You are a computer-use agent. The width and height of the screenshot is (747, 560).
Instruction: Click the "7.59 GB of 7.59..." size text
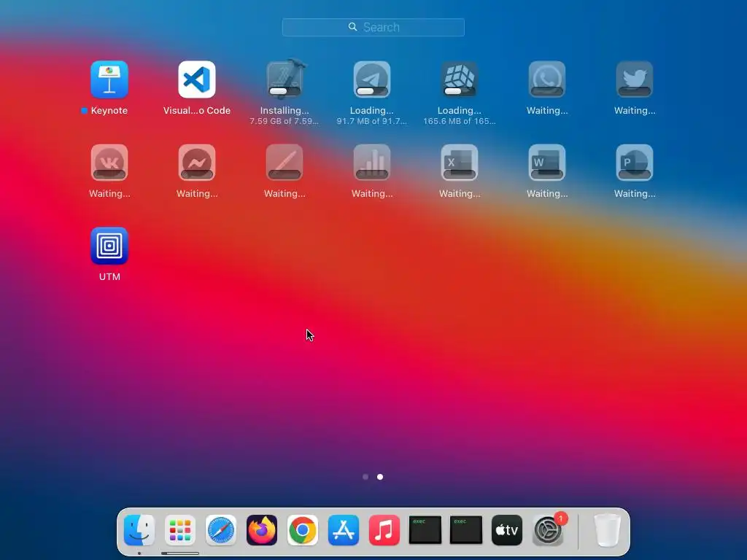click(285, 122)
